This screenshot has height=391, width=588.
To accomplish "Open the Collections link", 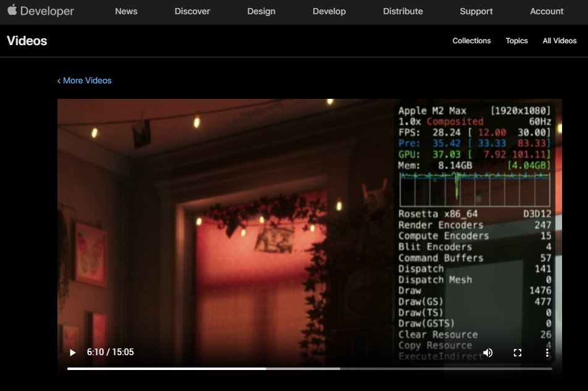I will tap(471, 41).
